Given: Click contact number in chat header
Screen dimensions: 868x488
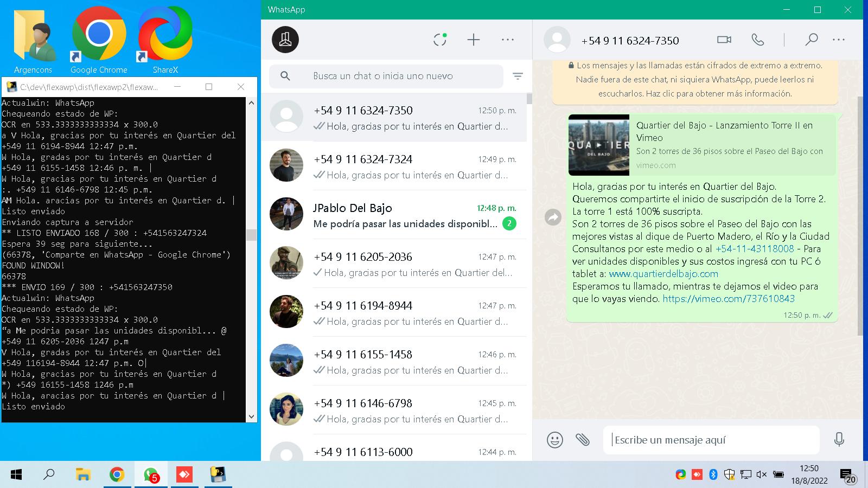Looking at the screenshot, I should pyautogui.click(x=630, y=41).
